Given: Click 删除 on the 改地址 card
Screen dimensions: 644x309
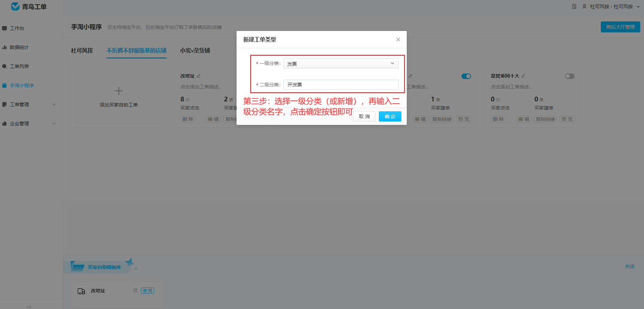Looking at the screenshot, I should [188, 119].
